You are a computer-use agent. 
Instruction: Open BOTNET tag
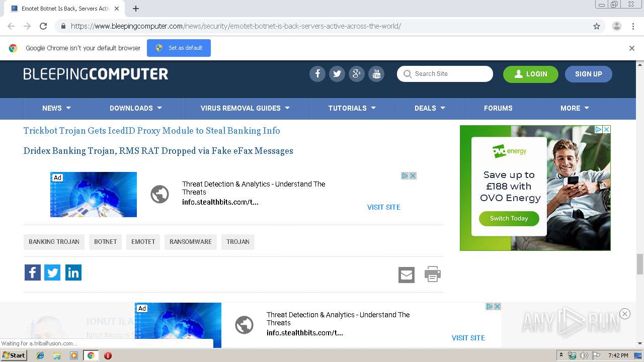(x=106, y=242)
